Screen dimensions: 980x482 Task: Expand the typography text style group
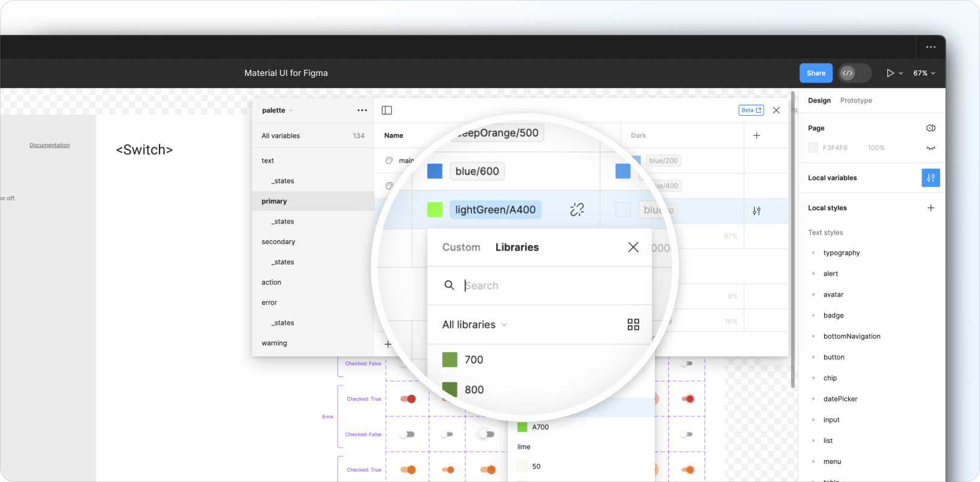(x=814, y=253)
